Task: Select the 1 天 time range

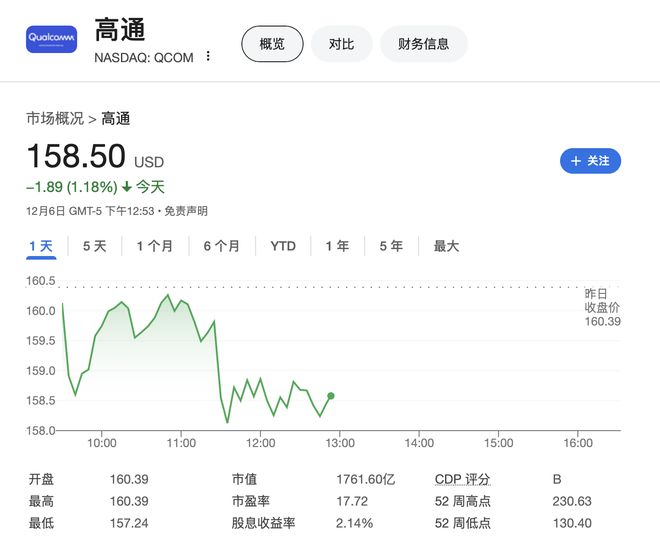Action: coord(41,246)
